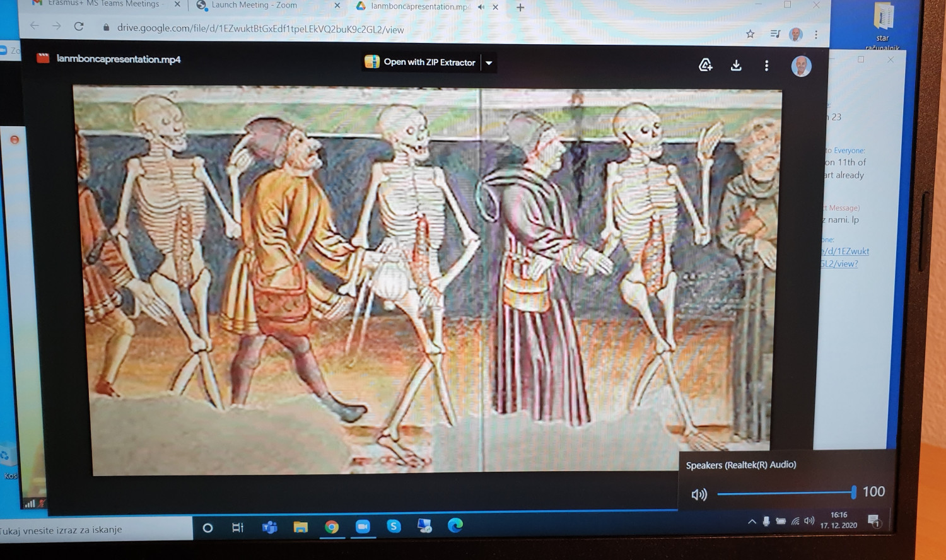Close the Erasmus+ MS Teams Meetings tab
This screenshot has width=946, height=560.
coord(177,4)
